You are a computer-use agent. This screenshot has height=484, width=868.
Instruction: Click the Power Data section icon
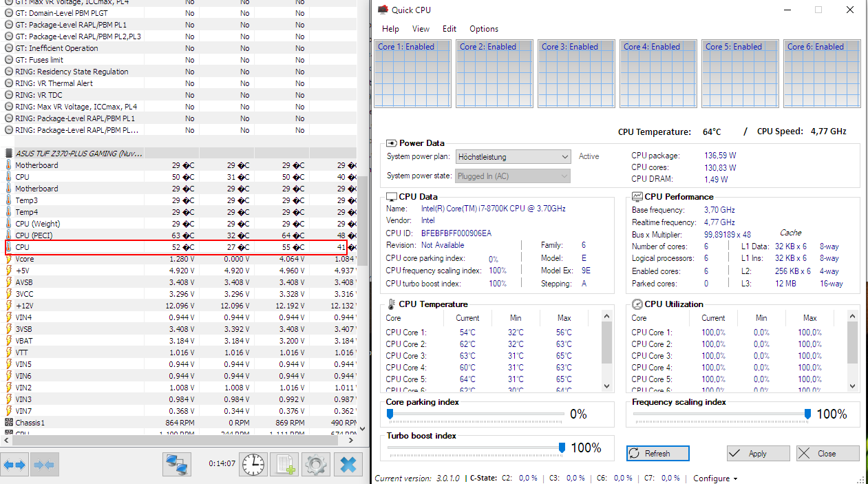(x=392, y=143)
